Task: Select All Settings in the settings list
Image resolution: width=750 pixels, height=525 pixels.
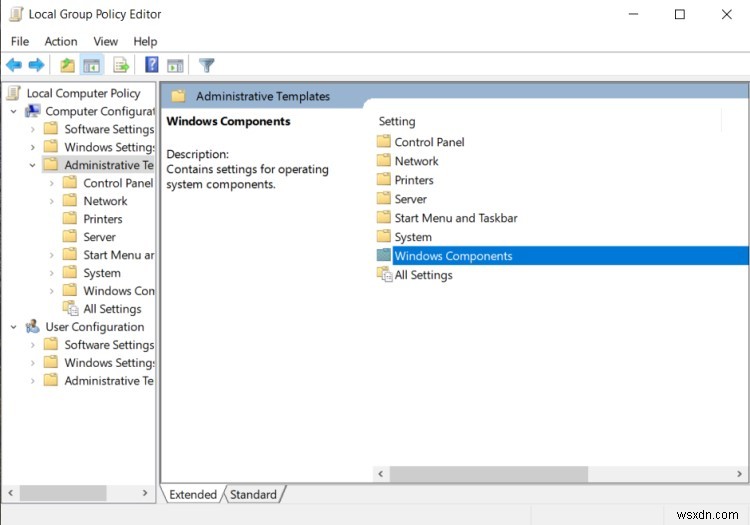Action: point(423,275)
